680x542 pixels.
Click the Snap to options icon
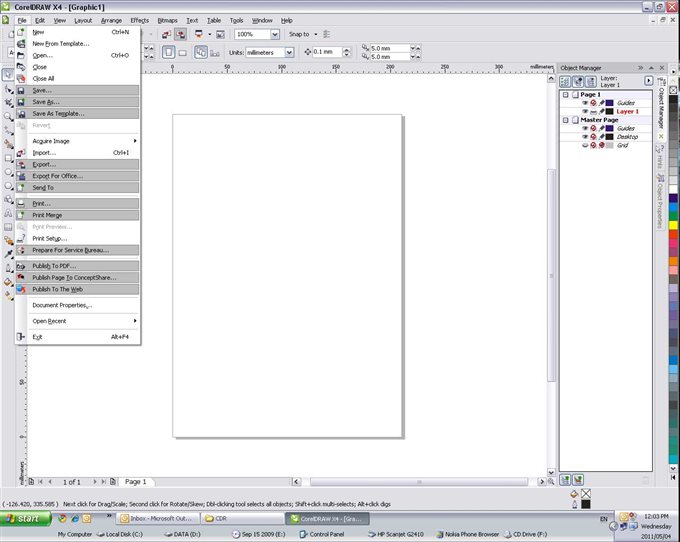tap(327, 34)
